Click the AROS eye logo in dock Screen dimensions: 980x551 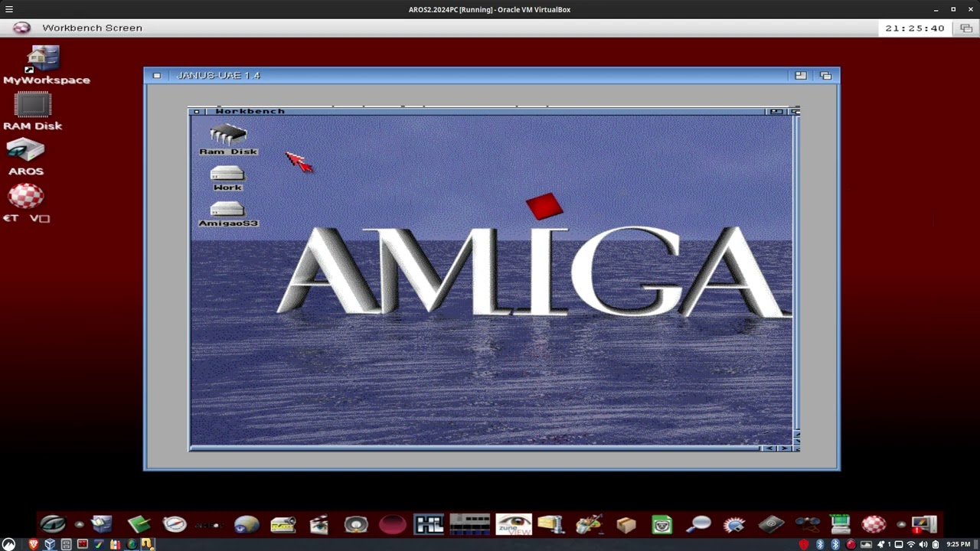point(54,524)
